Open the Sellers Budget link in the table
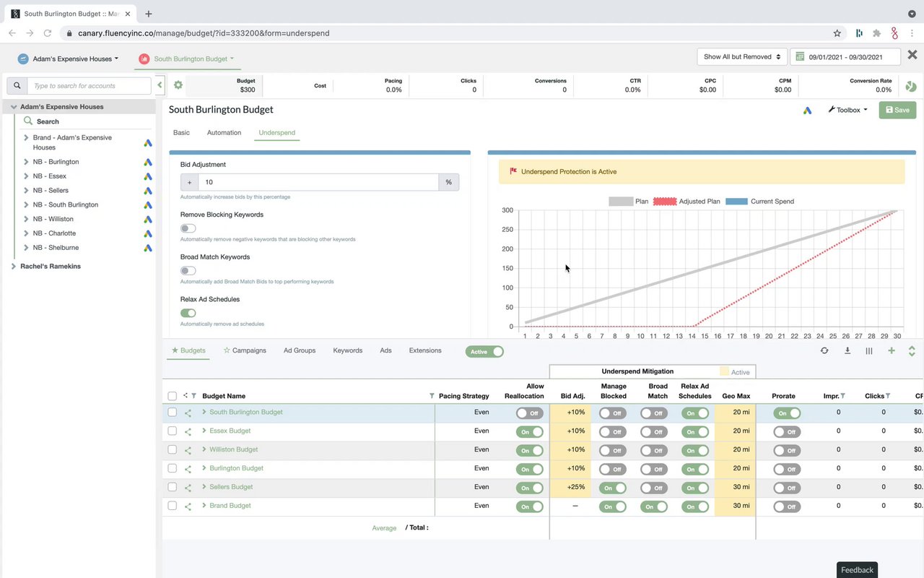This screenshot has width=924, height=578. 231,487
